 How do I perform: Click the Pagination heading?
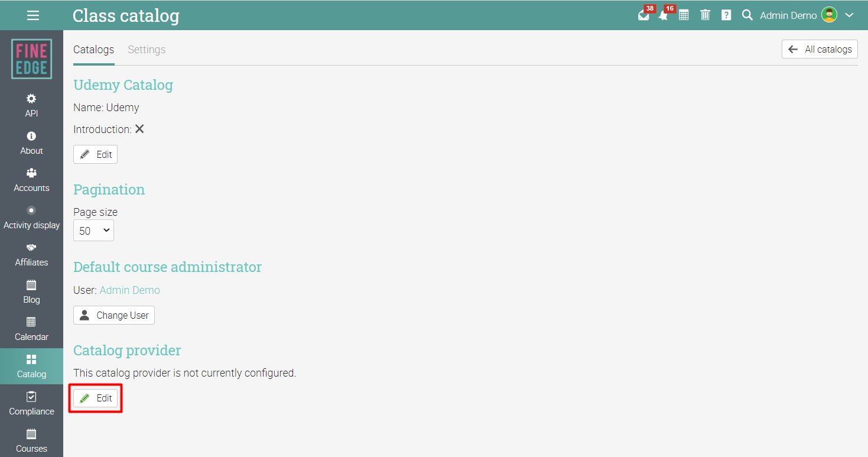[x=109, y=190]
